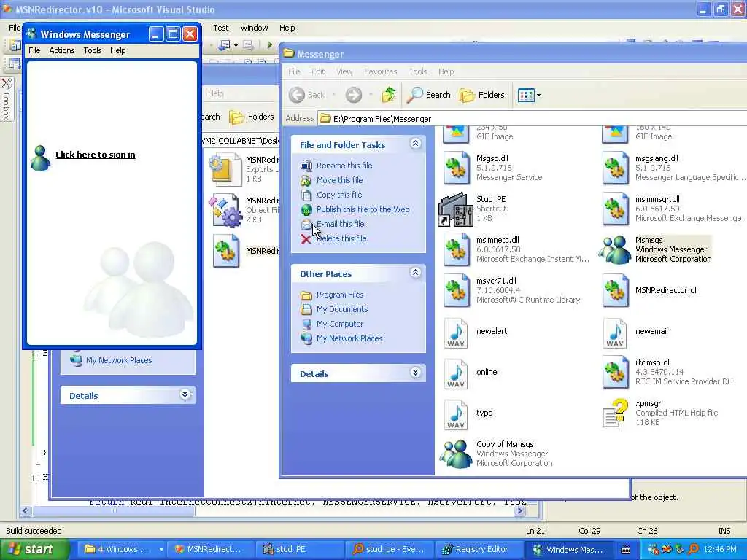747x560 pixels.
Task: Click Back button in Messenger folder toolbar
Action: tap(307, 95)
